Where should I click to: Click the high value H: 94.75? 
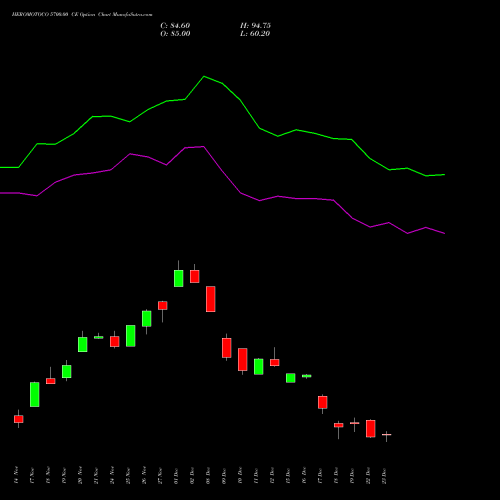tap(255, 26)
